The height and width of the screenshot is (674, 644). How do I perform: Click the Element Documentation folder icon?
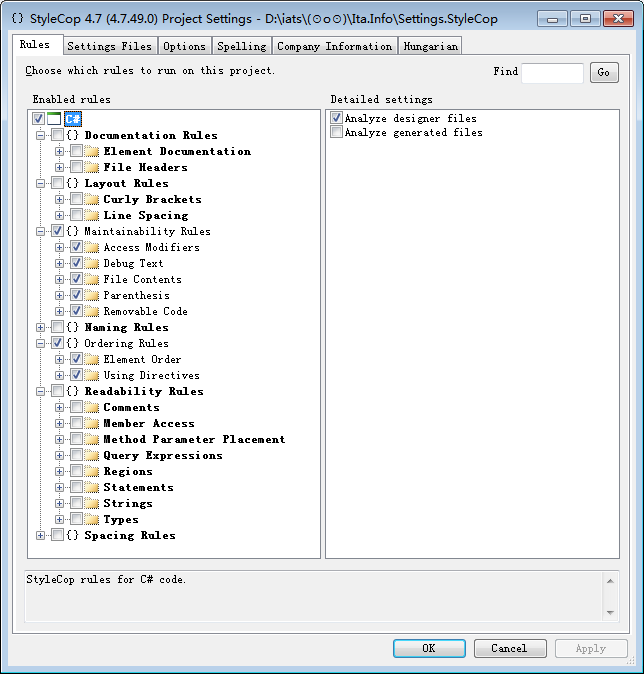[x=92, y=151]
